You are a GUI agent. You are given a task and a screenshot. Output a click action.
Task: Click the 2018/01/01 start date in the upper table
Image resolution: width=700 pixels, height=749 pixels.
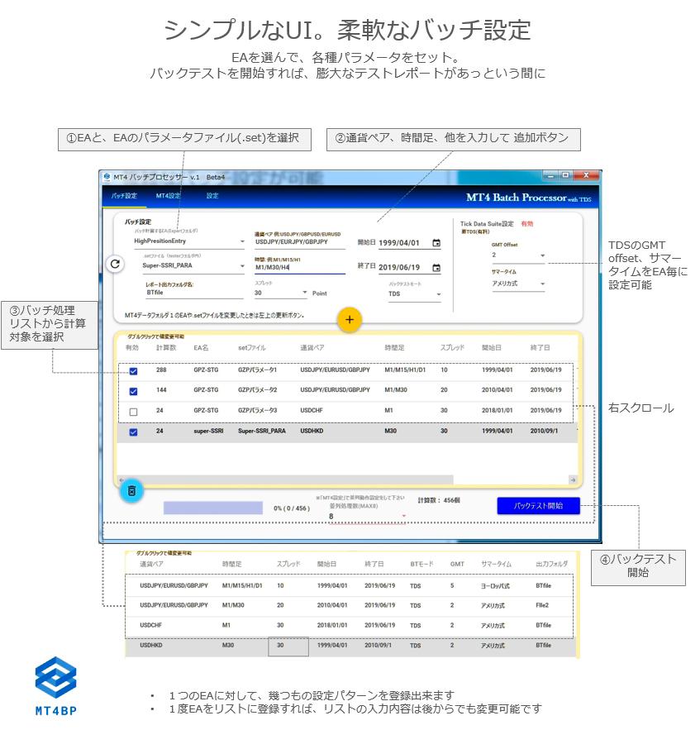click(497, 410)
